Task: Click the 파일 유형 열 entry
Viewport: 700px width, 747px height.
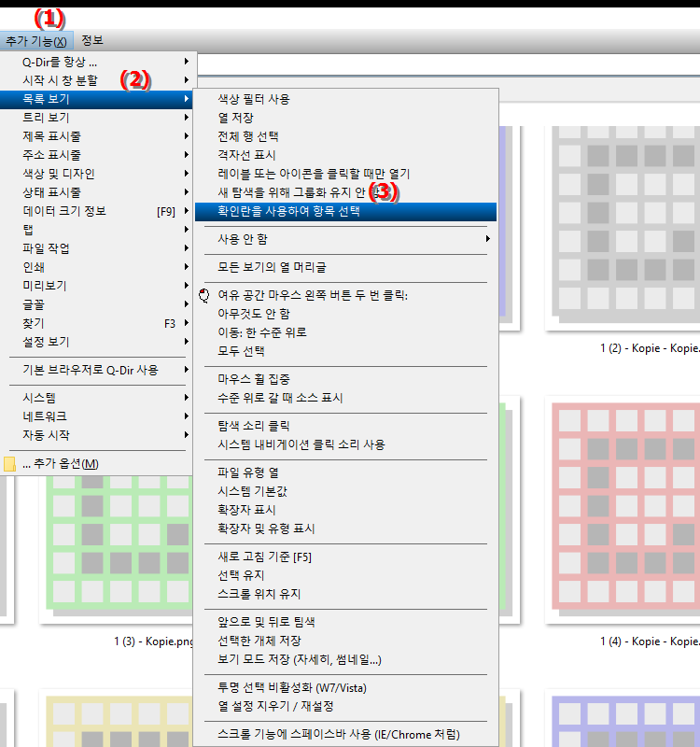Action: (x=345, y=472)
